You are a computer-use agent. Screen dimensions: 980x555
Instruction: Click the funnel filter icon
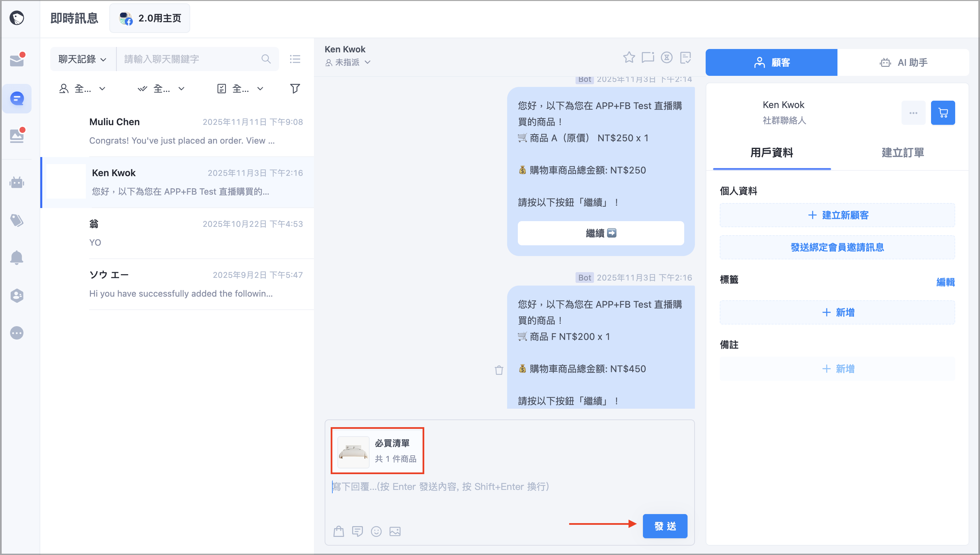pos(295,89)
